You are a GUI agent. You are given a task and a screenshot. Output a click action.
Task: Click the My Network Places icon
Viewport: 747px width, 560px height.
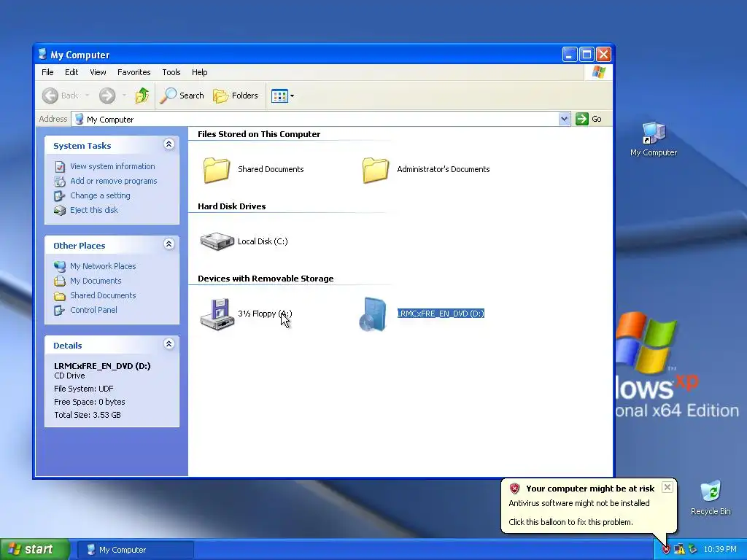[60, 267]
